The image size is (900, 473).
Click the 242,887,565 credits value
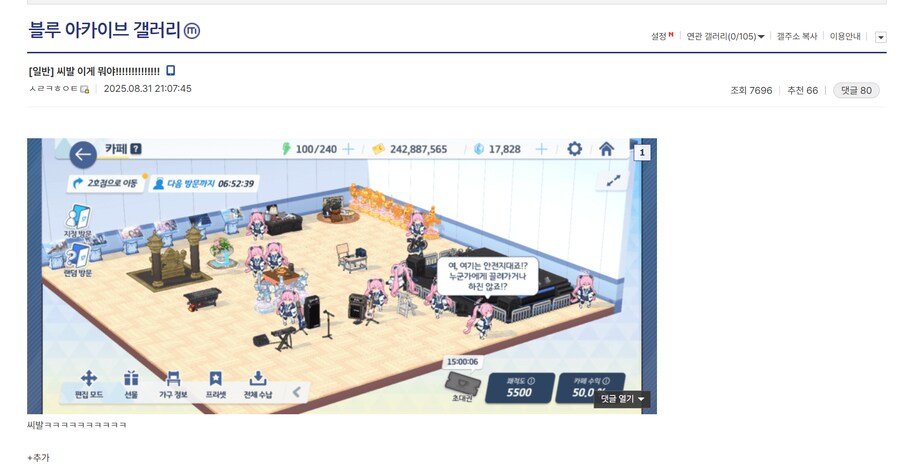(418, 149)
